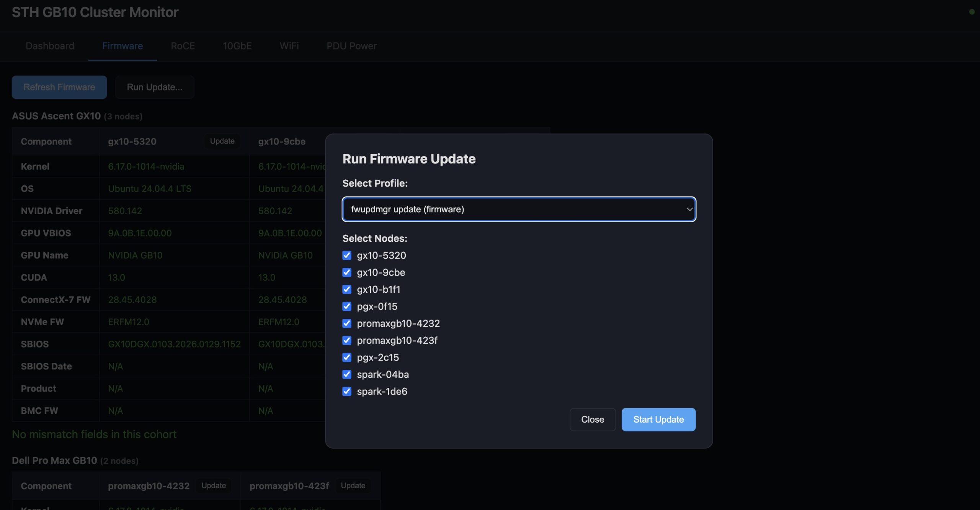Uncheck the promaxgb10-4232 node

tap(346, 323)
